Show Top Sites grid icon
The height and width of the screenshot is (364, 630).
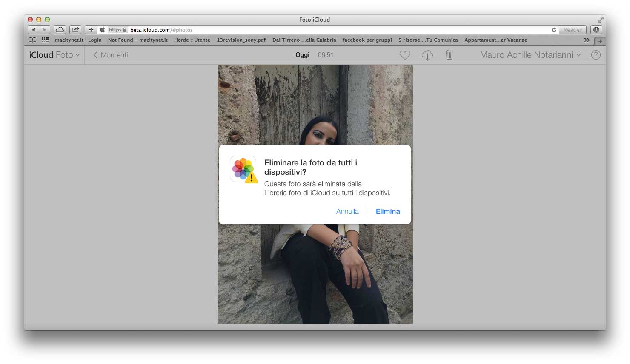(46, 40)
